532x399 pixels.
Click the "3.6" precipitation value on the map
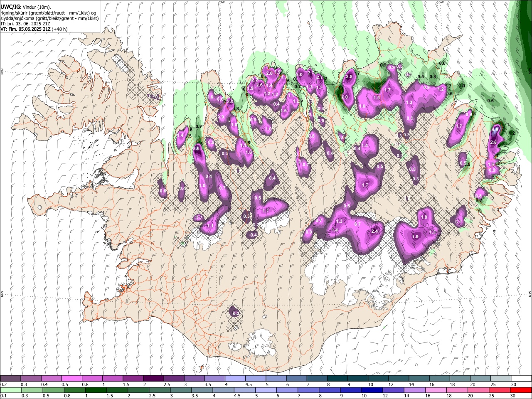point(197,148)
